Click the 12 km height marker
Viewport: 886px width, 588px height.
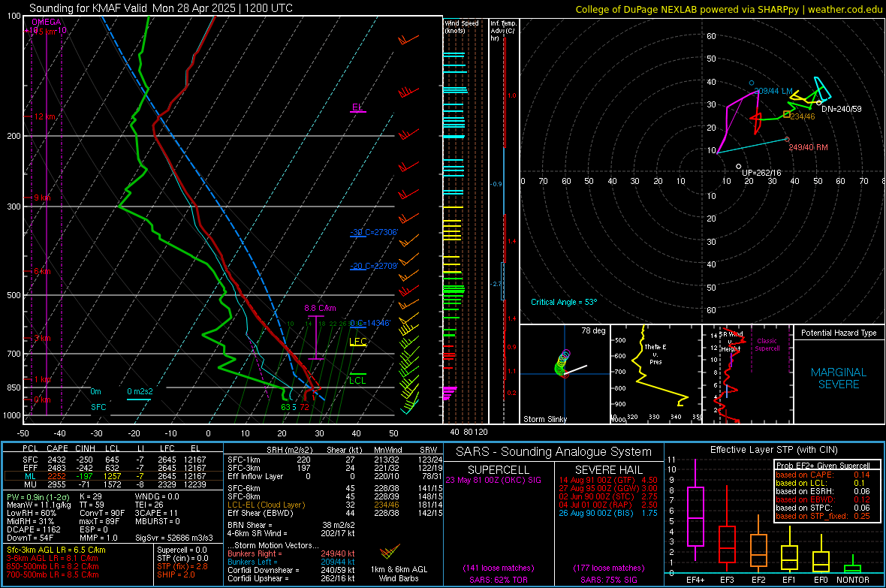pyautogui.click(x=45, y=116)
